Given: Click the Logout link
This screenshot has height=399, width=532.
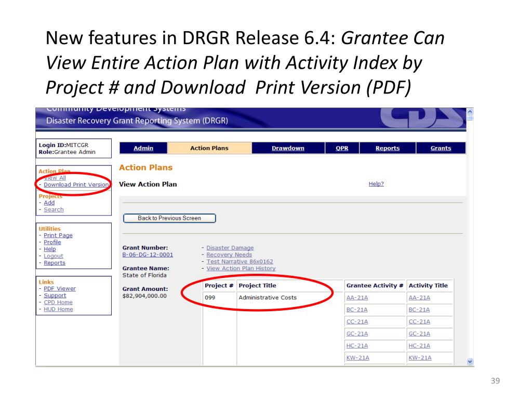Looking at the screenshot, I should click(x=54, y=256).
